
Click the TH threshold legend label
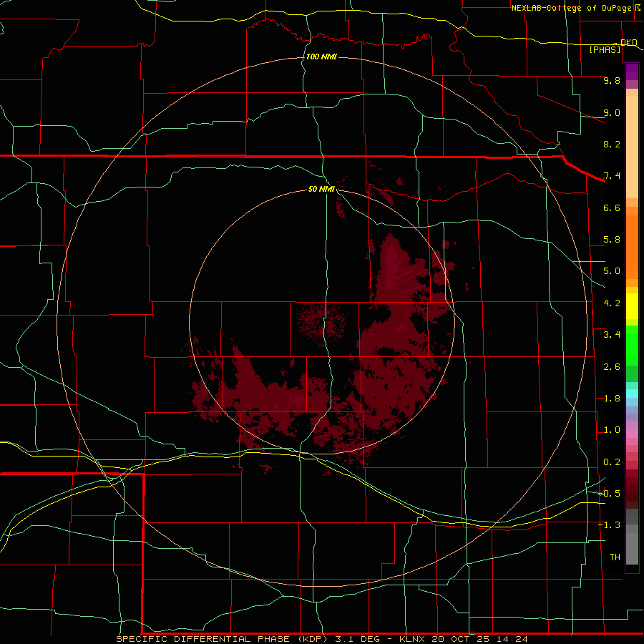click(x=615, y=557)
